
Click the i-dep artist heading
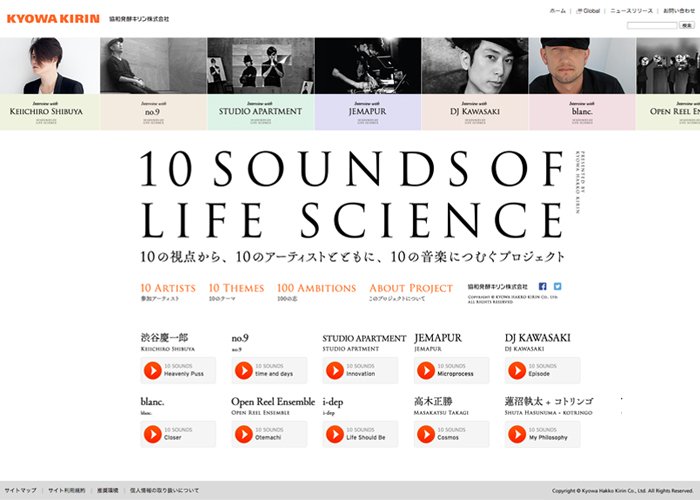[x=333, y=402]
